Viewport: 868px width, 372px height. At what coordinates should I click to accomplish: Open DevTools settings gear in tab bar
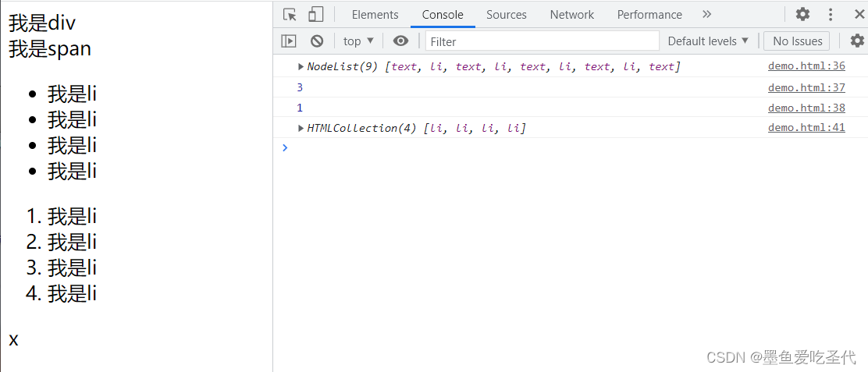coord(802,14)
